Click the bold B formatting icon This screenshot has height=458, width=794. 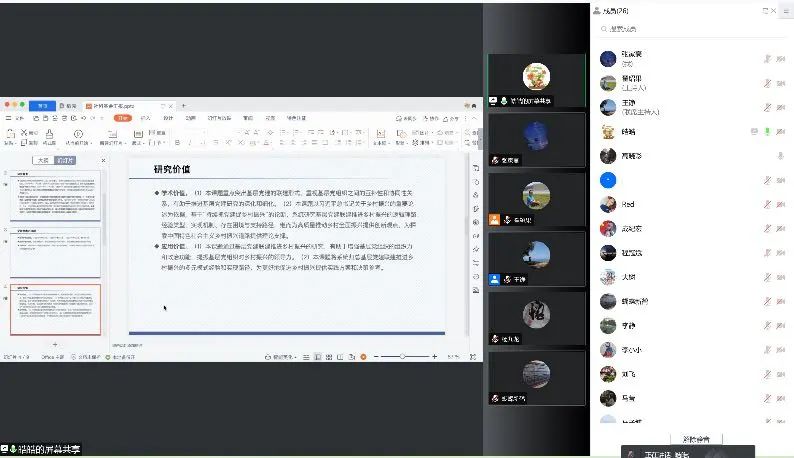pos(176,140)
